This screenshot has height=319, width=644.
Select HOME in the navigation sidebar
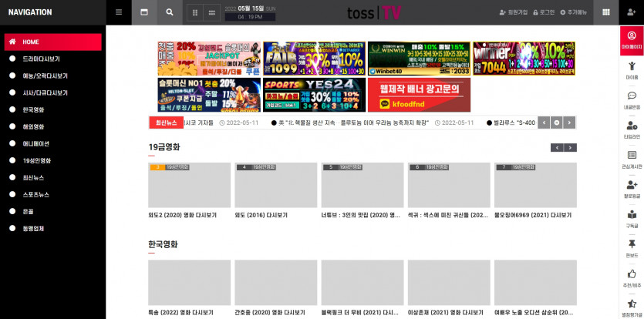tap(52, 42)
